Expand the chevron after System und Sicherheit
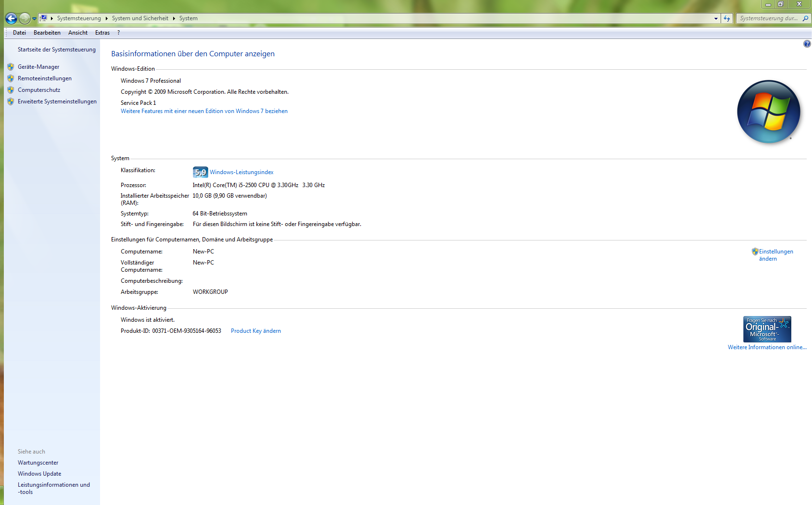Image resolution: width=812 pixels, height=505 pixels. [174, 18]
